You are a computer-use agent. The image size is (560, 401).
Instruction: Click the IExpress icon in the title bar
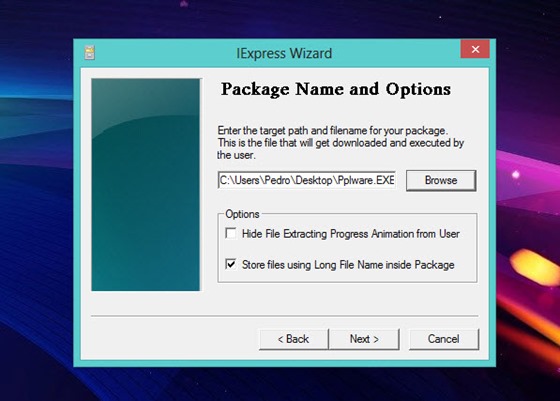click(x=90, y=52)
